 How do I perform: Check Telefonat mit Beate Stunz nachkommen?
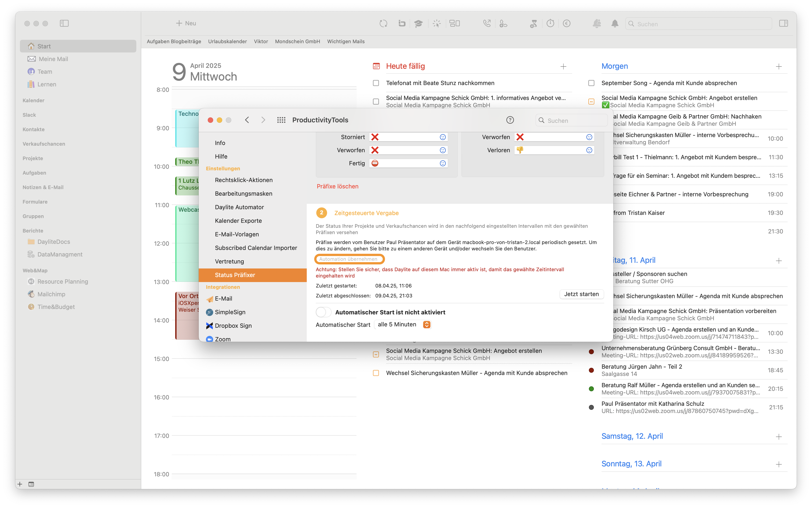click(376, 83)
